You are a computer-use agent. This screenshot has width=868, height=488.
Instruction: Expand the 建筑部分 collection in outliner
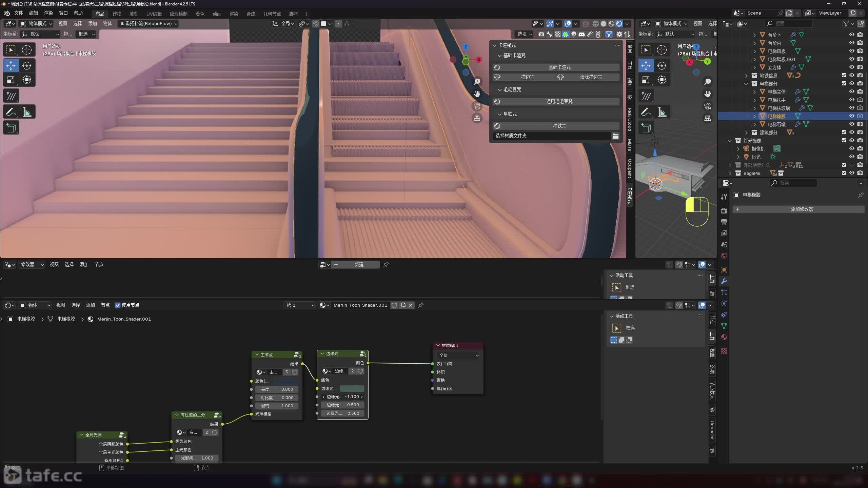pos(746,133)
